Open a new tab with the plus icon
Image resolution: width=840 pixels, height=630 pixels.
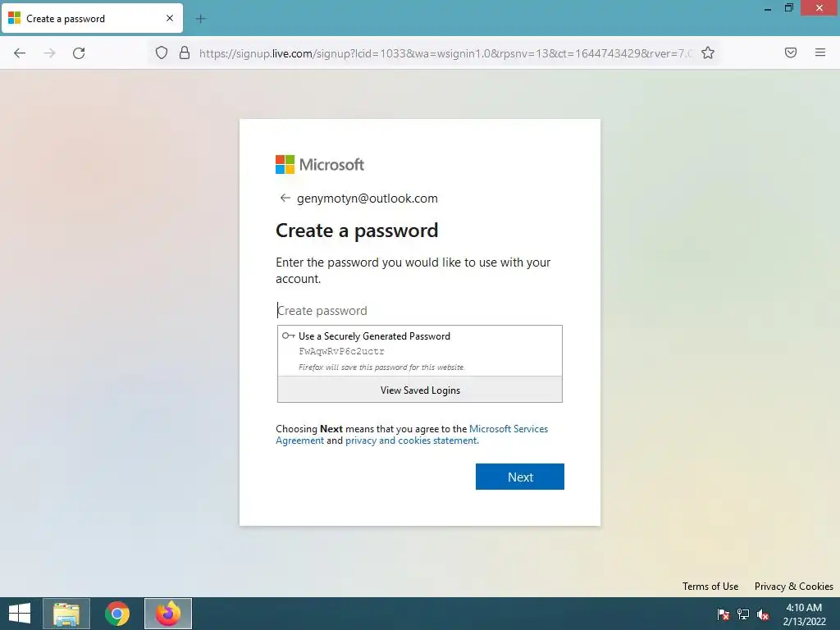(201, 19)
